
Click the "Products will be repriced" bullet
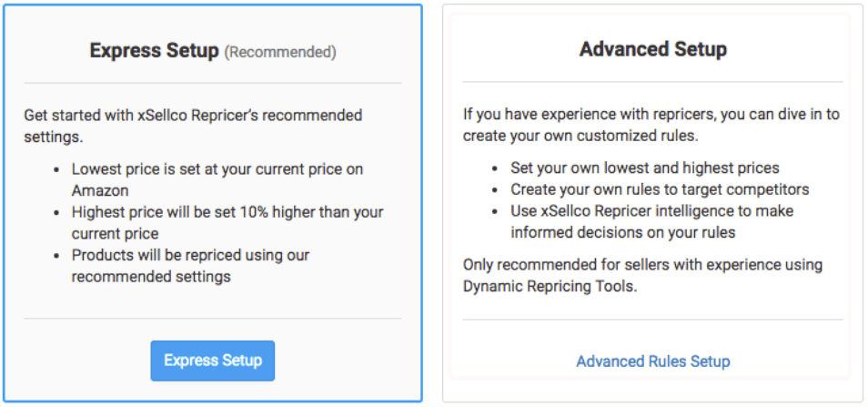191,265
